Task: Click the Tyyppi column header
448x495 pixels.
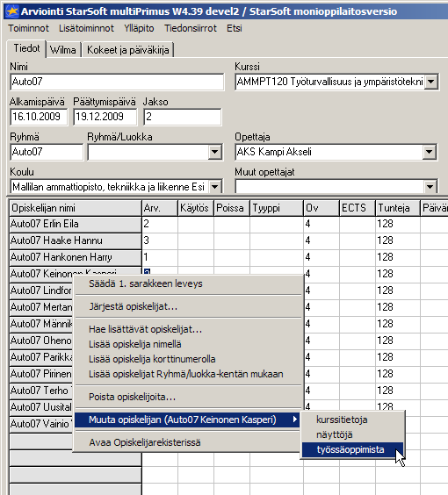Action: (277, 208)
